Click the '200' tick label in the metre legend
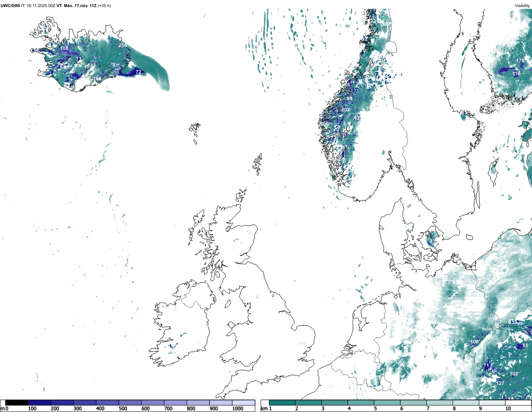 click(x=55, y=409)
